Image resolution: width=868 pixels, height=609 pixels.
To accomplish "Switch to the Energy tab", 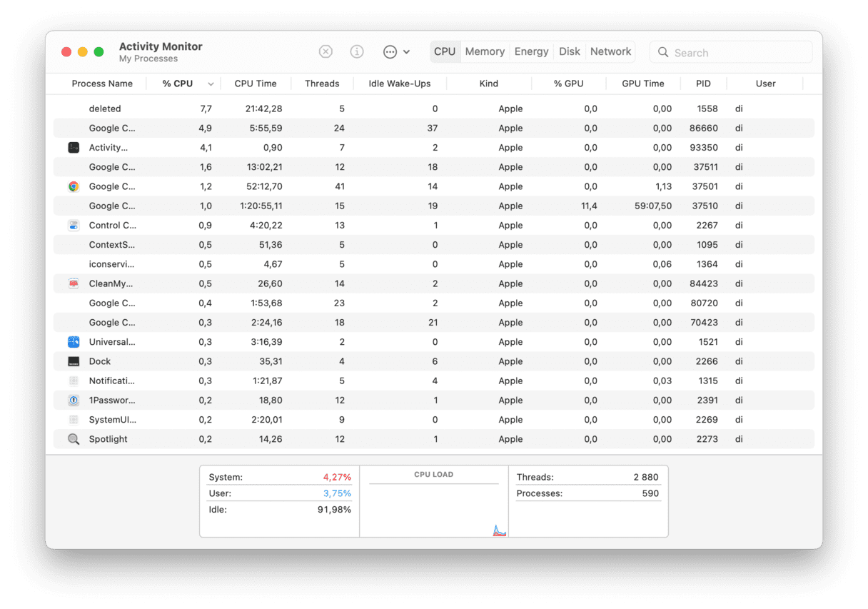I will pos(532,51).
